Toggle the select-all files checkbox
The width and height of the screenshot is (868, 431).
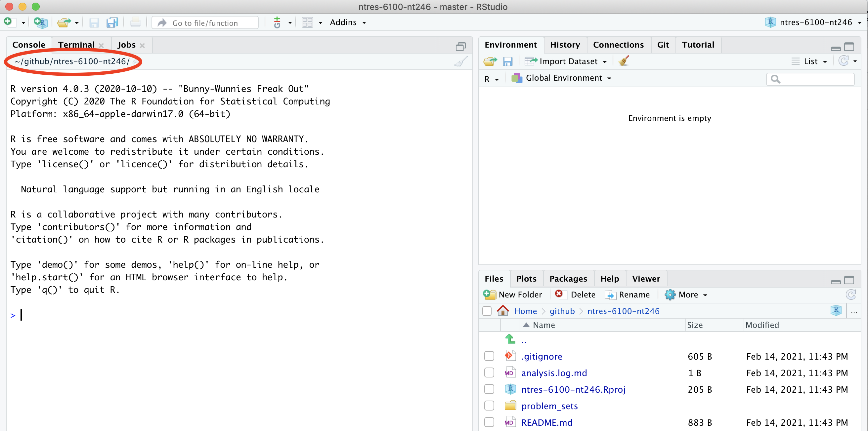[487, 311]
